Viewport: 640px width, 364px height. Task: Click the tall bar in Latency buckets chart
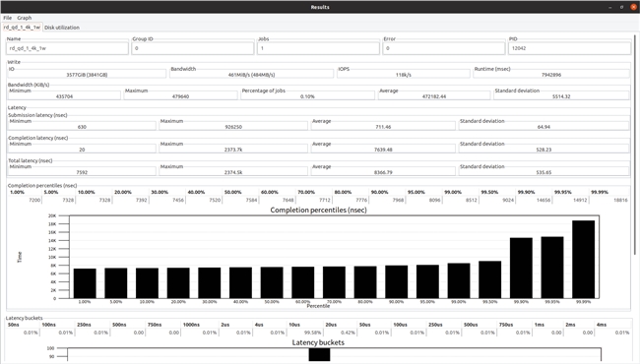[319, 354]
